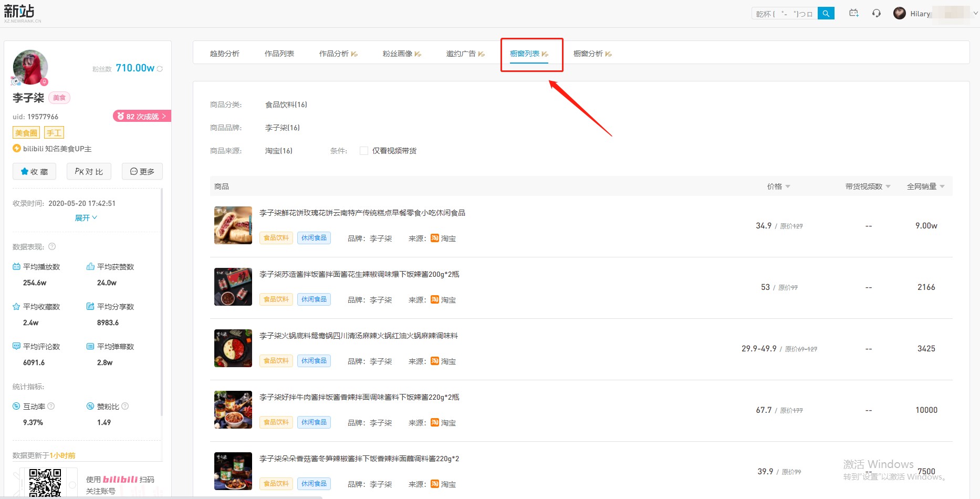This screenshot has height=499, width=980.
Task: Select source 淘宝(16) filter
Action: (279, 151)
